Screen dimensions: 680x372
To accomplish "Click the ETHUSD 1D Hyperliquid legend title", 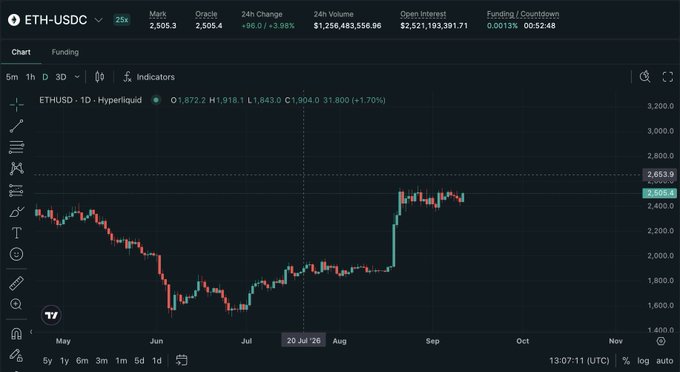I will 90,100.
